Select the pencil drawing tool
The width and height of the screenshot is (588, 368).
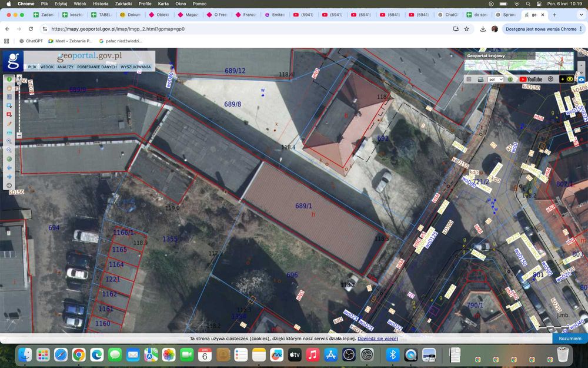(x=9, y=124)
